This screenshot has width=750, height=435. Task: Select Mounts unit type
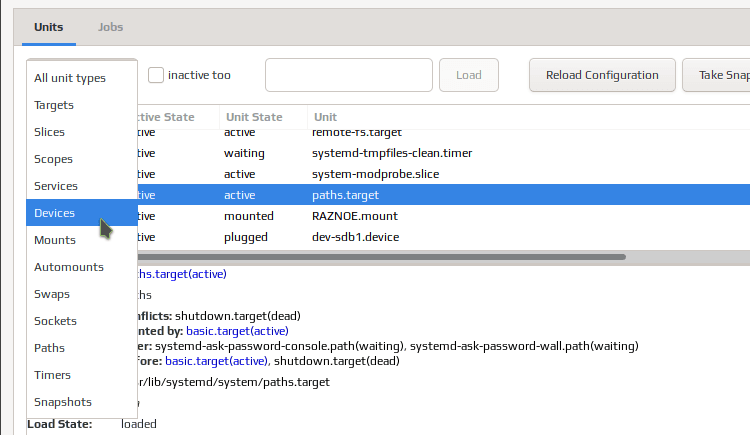point(82,240)
